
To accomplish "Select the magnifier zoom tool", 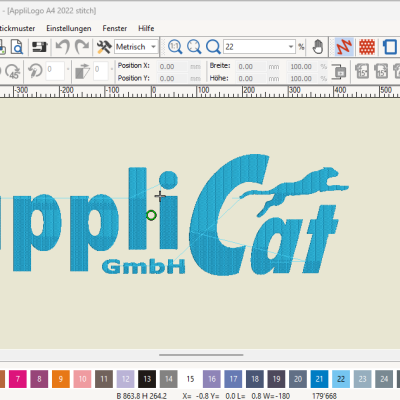I will 213,47.
